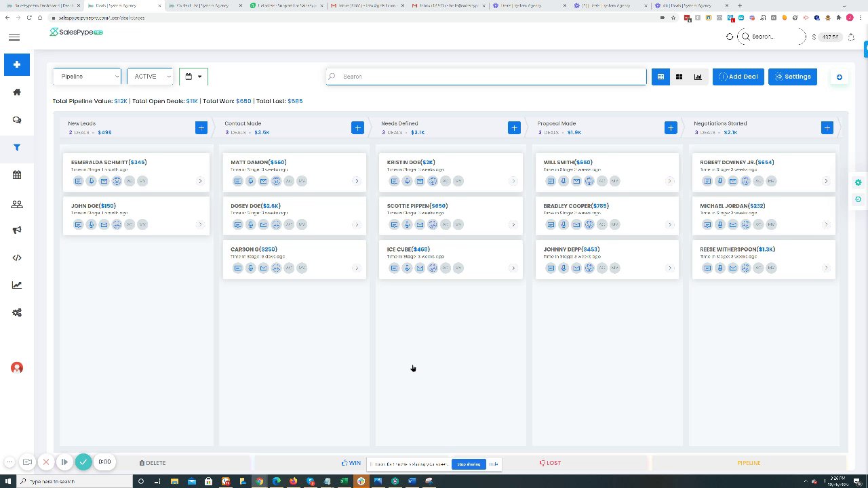The image size is (868, 488).
Task: Add a deal to Needs Defined stage
Action: [514, 127]
